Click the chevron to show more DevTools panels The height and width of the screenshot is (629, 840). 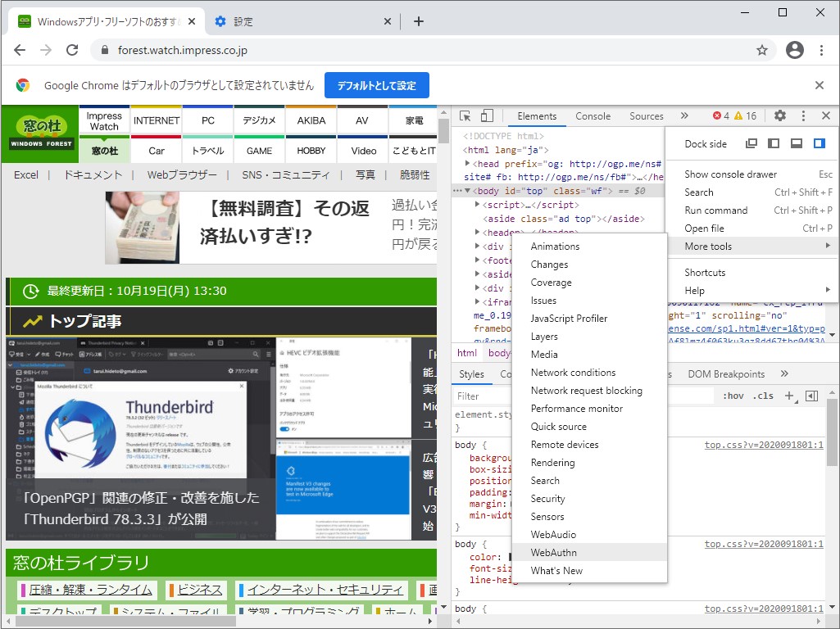pyautogui.click(x=684, y=116)
